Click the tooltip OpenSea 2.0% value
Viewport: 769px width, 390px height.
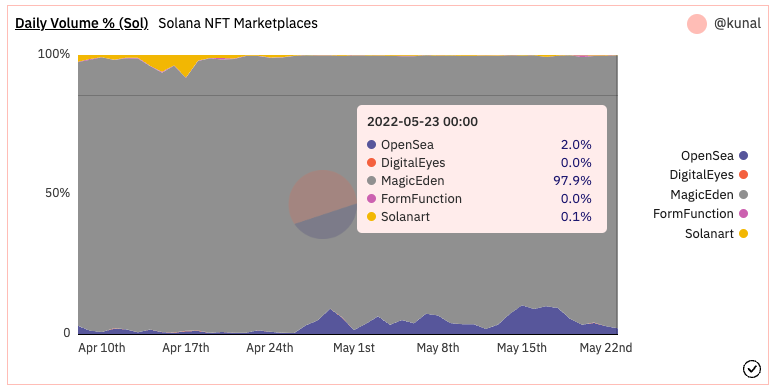576,145
